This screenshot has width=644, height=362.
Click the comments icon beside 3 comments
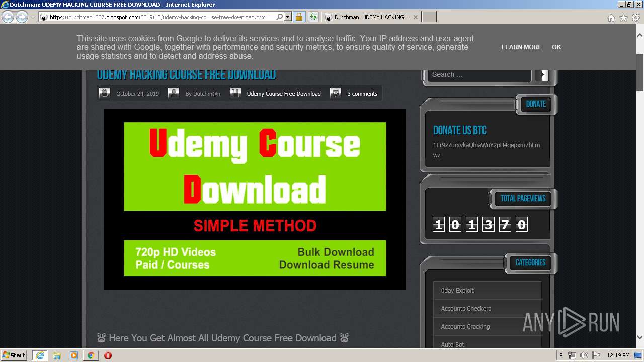pos(336,93)
